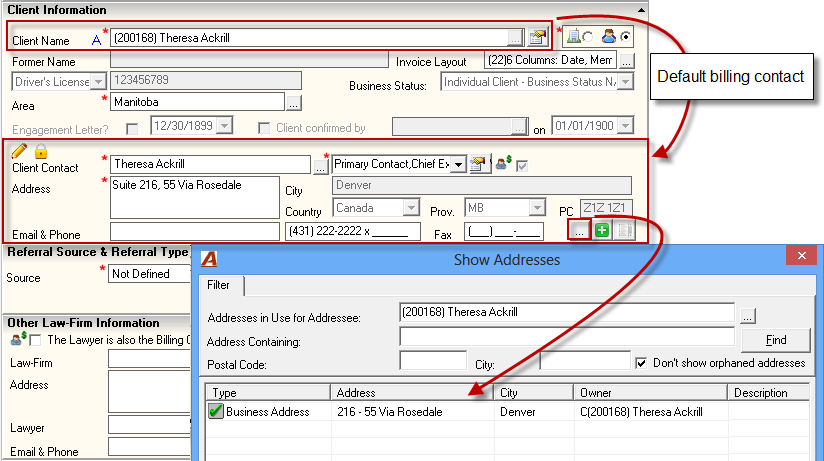Click the Lawyer input field
The image size is (824, 461).
149,424
